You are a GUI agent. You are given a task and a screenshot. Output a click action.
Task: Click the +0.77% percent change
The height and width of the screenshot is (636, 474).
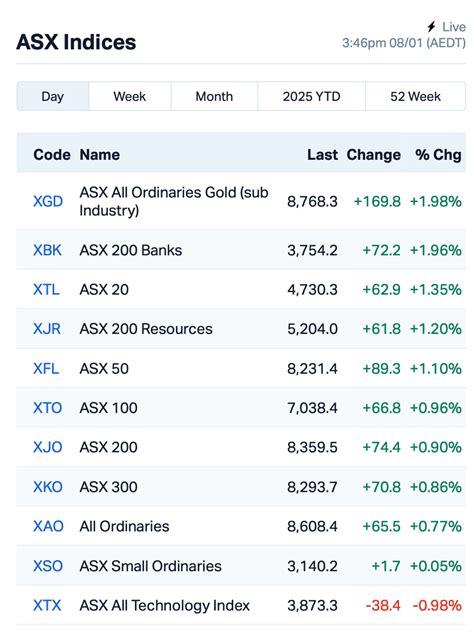tap(435, 526)
